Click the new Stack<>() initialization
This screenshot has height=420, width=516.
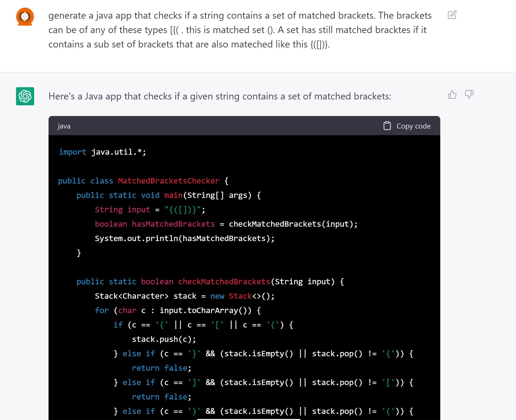click(242, 296)
